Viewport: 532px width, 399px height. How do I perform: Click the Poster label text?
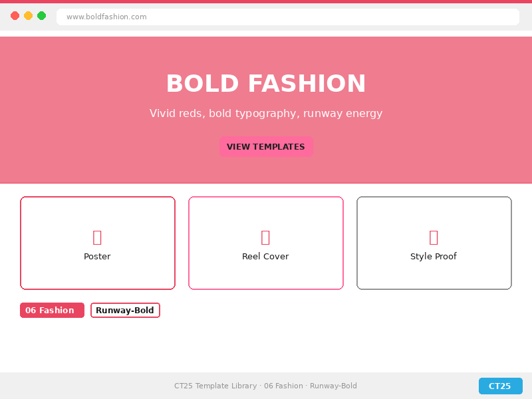(97, 256)
